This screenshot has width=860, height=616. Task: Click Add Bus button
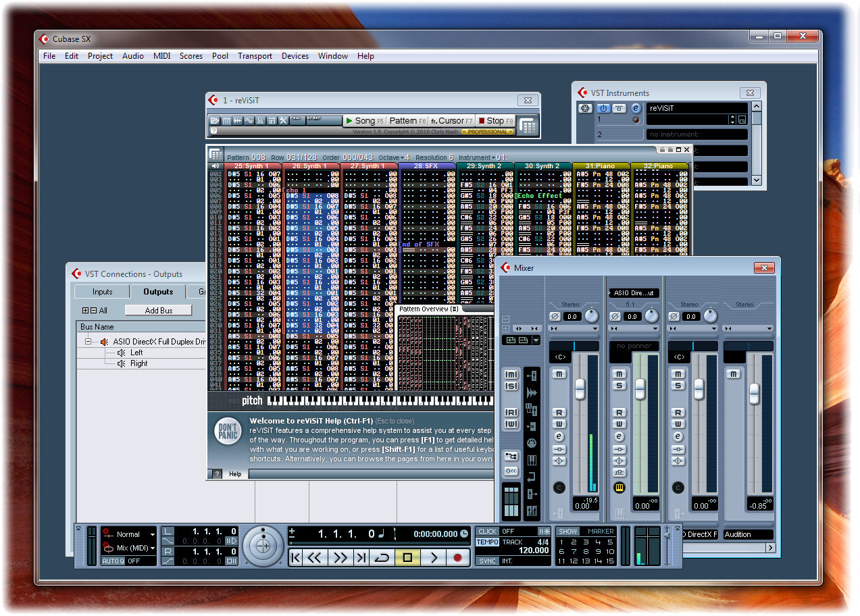(x=159, y=310)
